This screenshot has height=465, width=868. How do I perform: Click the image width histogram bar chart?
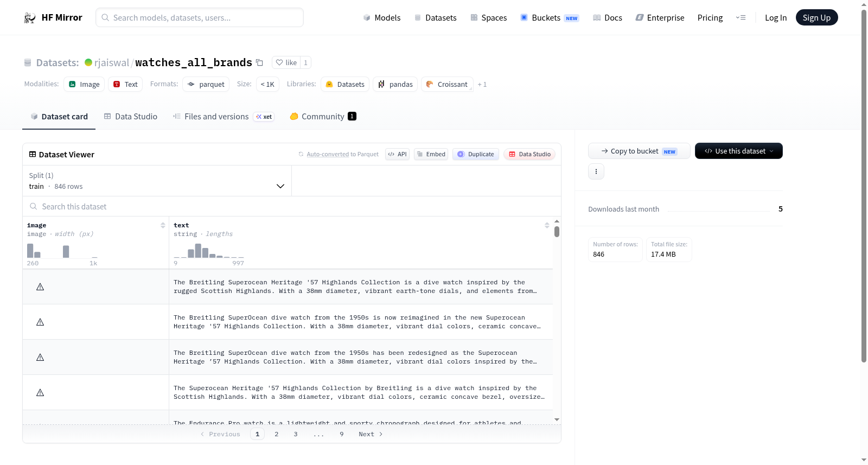click(x=62, y=251)
